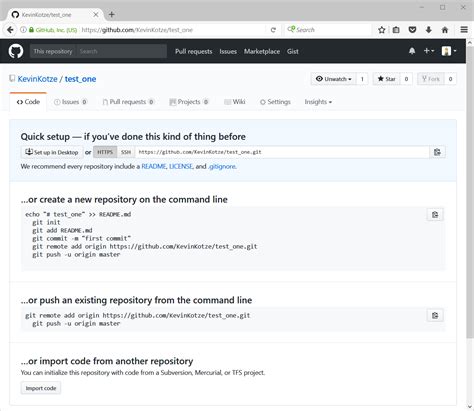Click the watchers count 1

tap(362, 79)
